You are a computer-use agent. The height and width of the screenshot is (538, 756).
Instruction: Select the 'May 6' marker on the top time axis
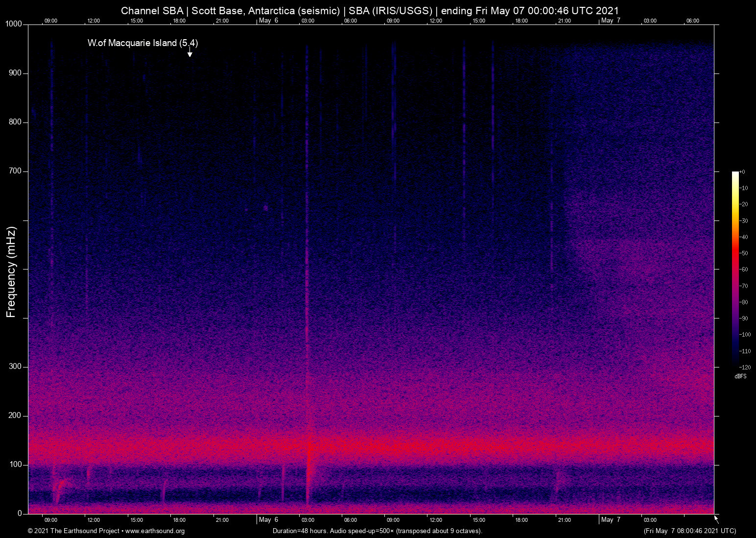click(268, 21)
